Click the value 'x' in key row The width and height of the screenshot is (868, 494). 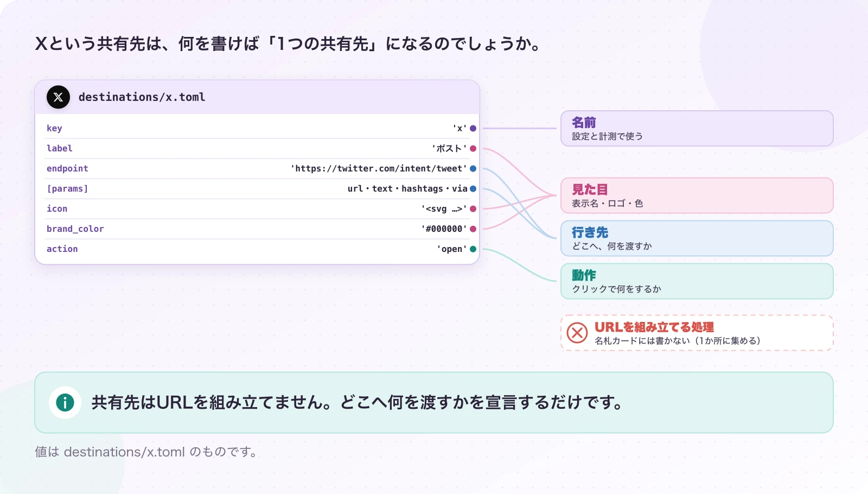point(459,129)
